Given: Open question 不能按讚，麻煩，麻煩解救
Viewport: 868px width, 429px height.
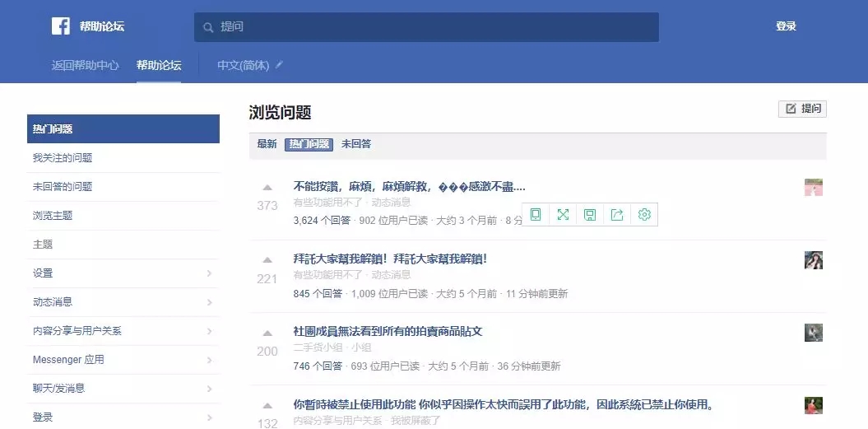Looking at the screenshot, I should click(409, 187).
